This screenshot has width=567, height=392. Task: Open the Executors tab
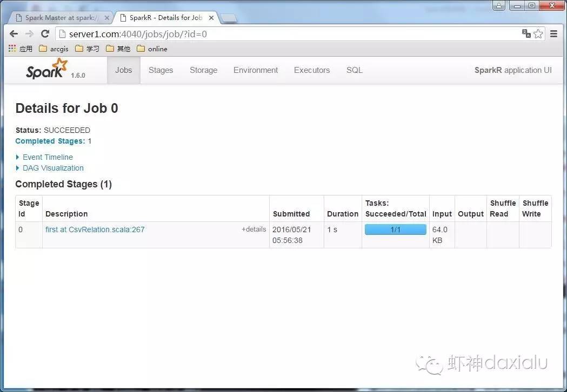click(312, 70)
